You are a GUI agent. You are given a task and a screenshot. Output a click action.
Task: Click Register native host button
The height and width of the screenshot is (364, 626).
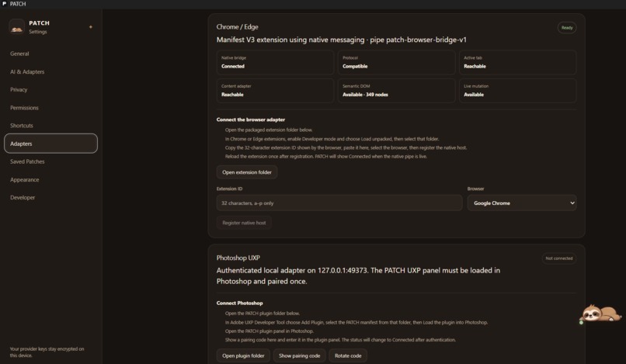(x=244, y=223)
